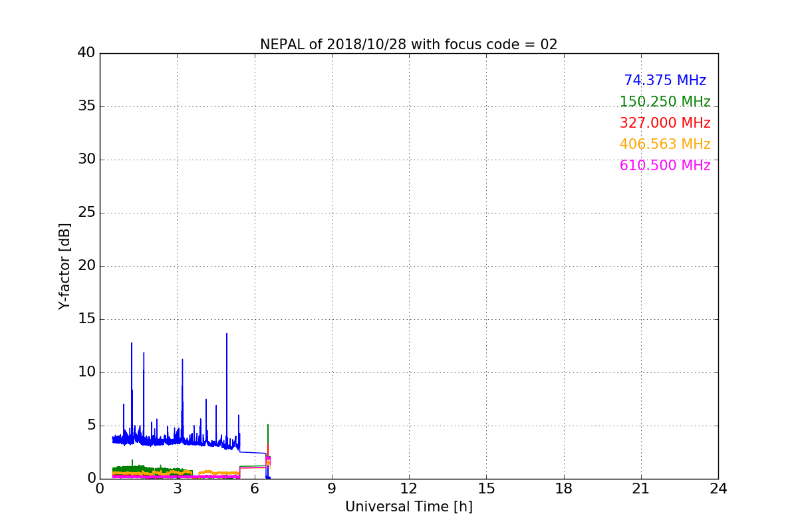This screenshot has height=532, width=798.
Task: Click the y-axis tick label 15
Action: coord(86,319)
